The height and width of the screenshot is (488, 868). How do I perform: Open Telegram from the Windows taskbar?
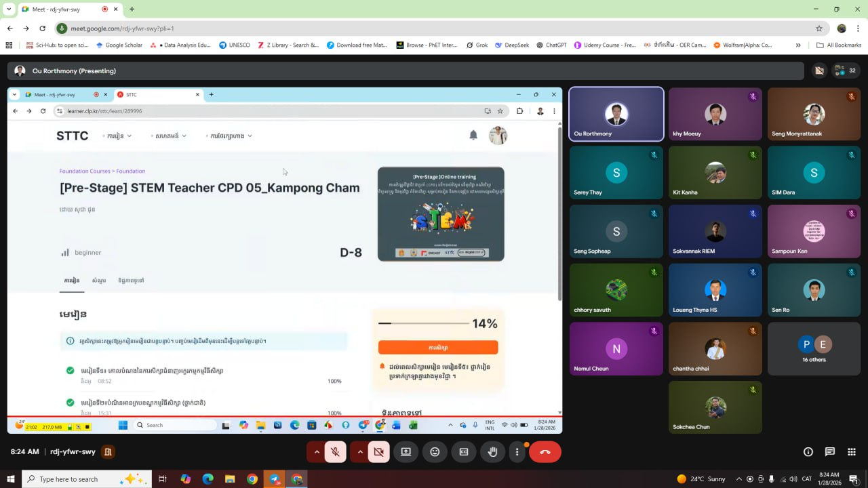tap(274, 479)
